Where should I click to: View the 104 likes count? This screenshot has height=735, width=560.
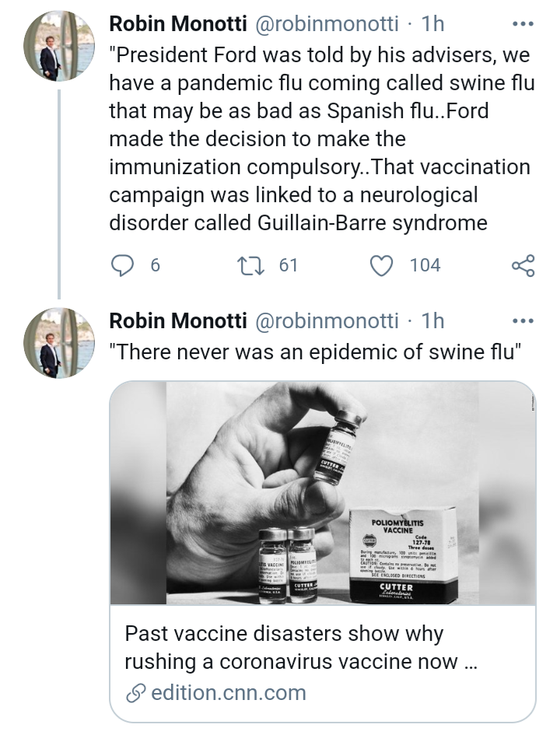(x=425, y=266)
